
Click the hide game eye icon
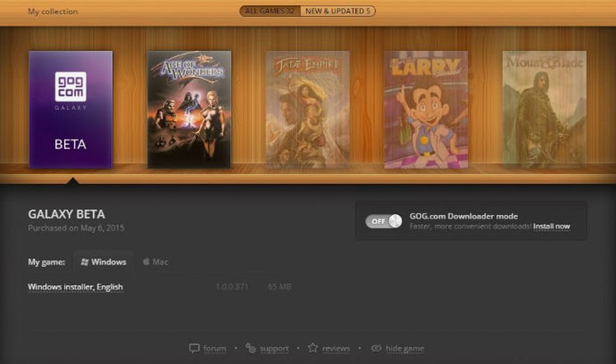click(376, 348)
